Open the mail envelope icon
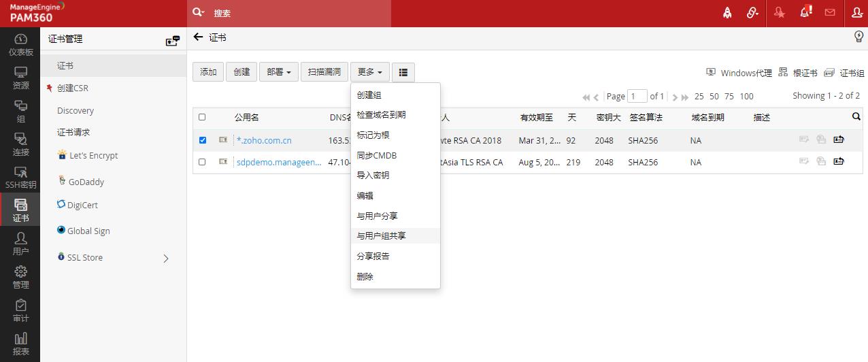This screenshot has width=868, height=362. [x=830, y=13]
